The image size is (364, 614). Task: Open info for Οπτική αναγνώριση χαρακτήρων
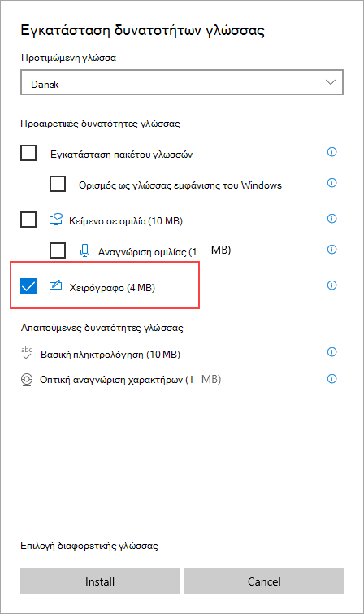(x=331, y=379)
